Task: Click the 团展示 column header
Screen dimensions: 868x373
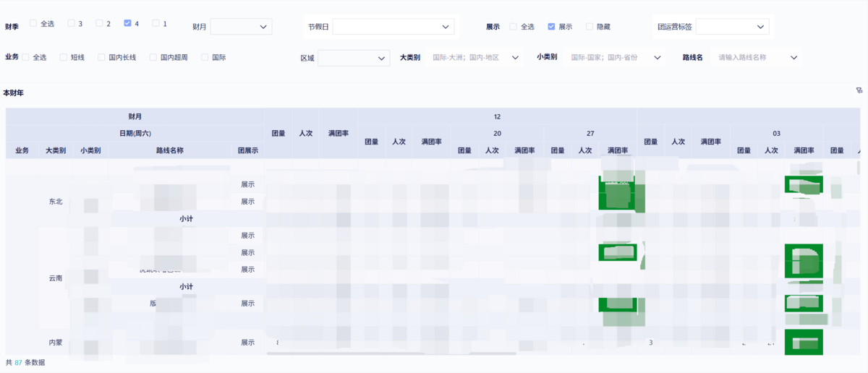Action: pos(248,150)
